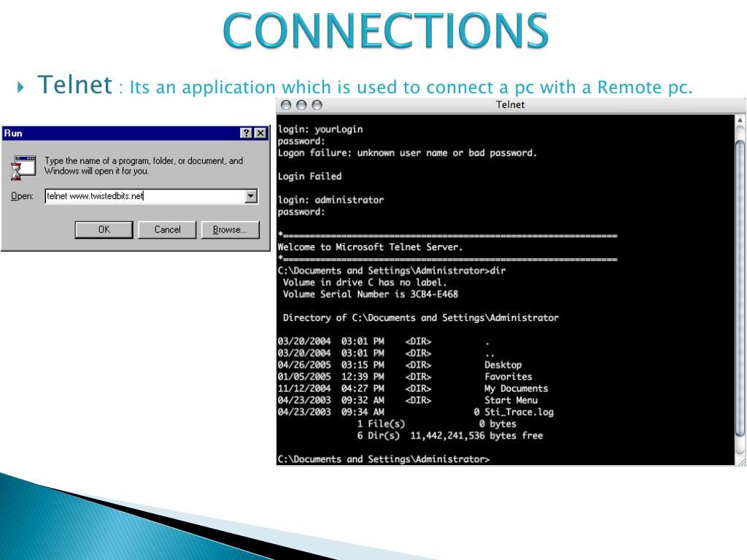This screenshot has width=747, height=560.
Task: Click the 'Logon failure' message line
Action: click(407, 153)
